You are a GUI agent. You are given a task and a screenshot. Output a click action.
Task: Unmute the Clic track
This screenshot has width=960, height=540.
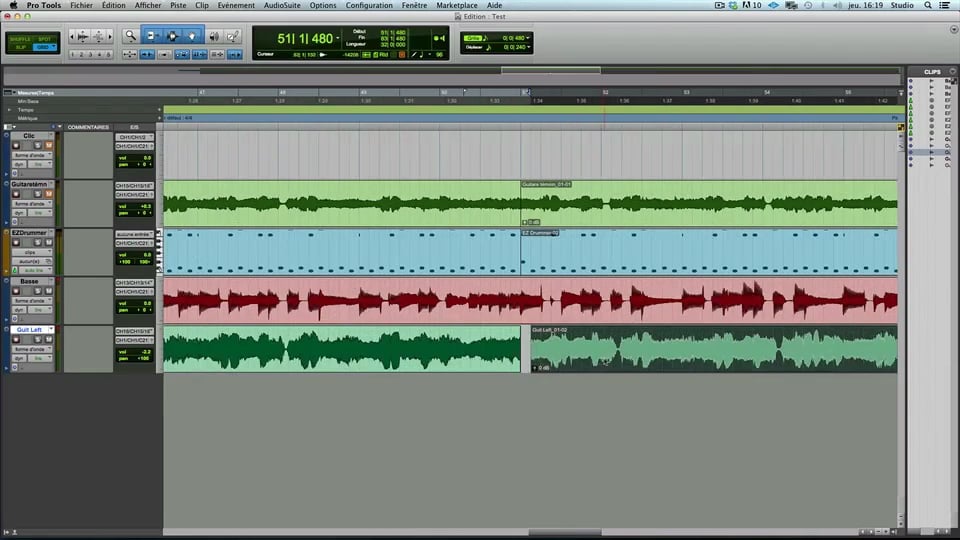(x=48, y=145)
